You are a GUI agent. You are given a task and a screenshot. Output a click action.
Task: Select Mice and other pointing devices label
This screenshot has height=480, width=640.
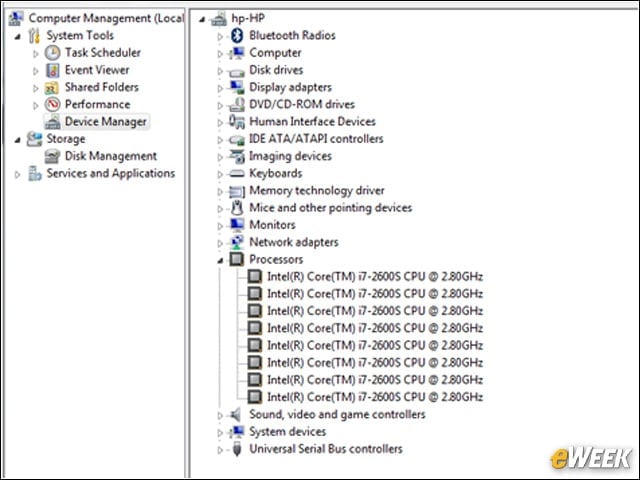(x=331, y=207)
